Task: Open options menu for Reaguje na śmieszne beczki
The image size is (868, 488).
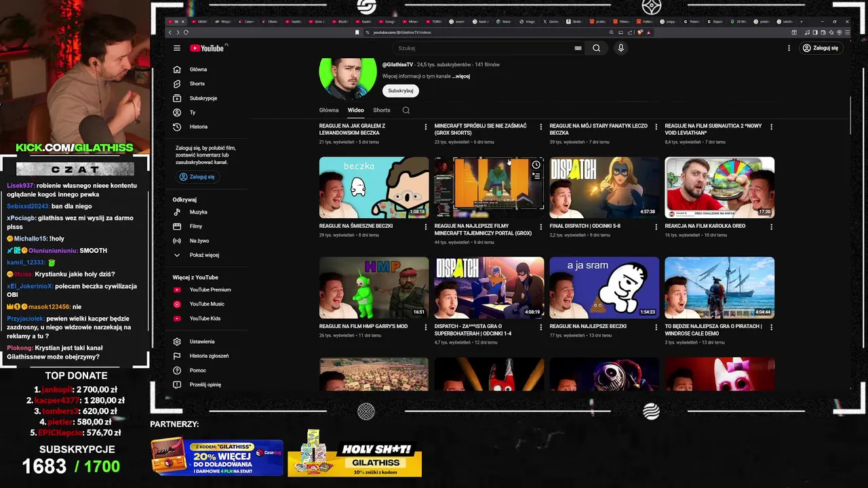Action: (426, 227)
